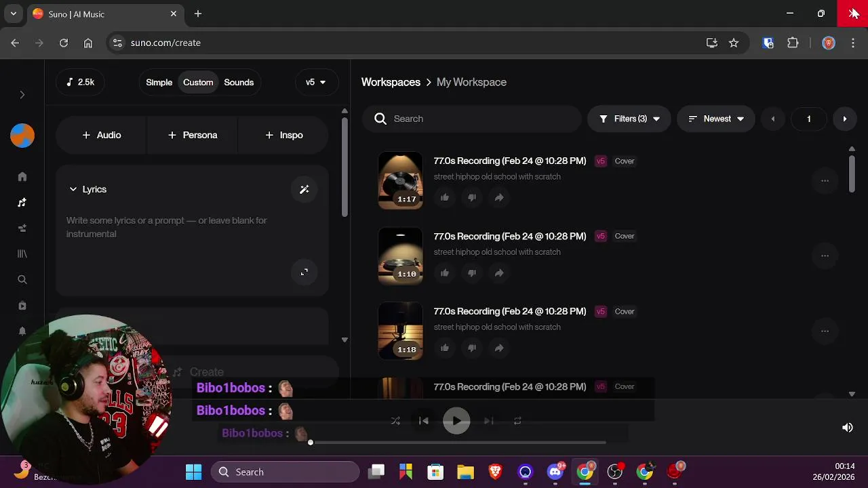Select the Suno | AI Music browser tab
868x488 pixels.
[104, 14]
